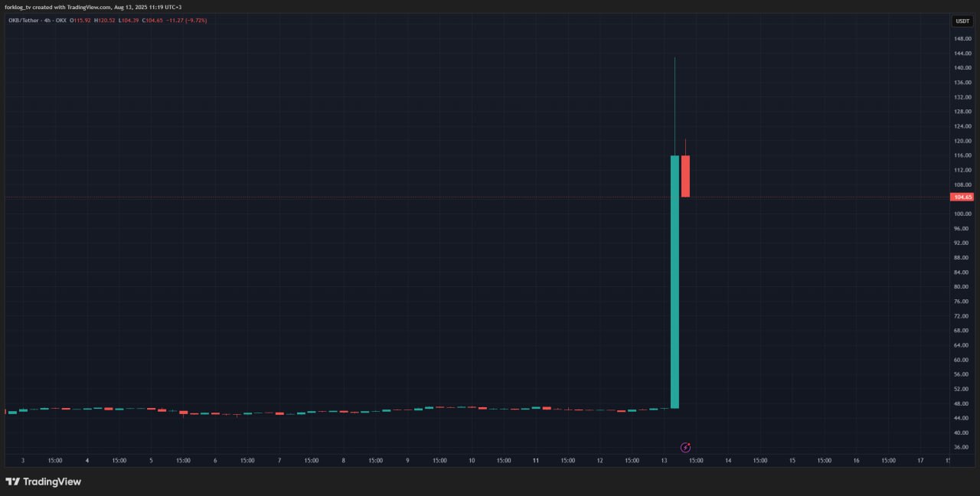Image resolution: width=980 pixels, height=496 pixels.
Task: Click the 140.00 price scale label
Action: (x=962, y=67)
